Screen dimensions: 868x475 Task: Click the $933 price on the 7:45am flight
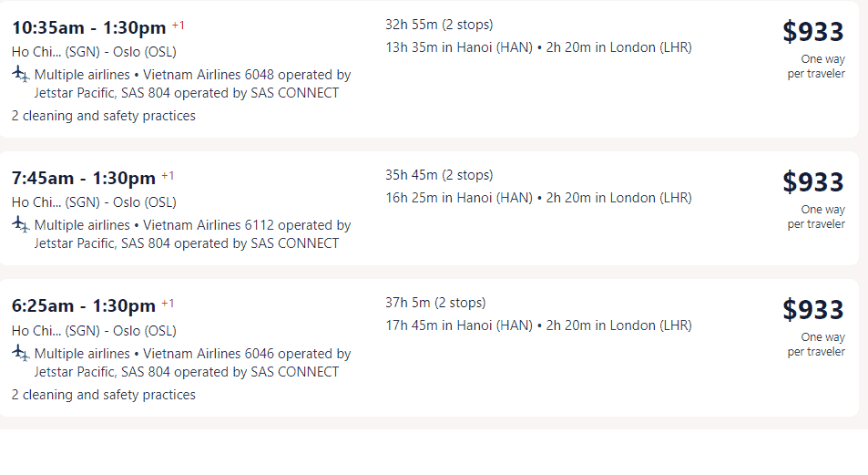[812, 181]
